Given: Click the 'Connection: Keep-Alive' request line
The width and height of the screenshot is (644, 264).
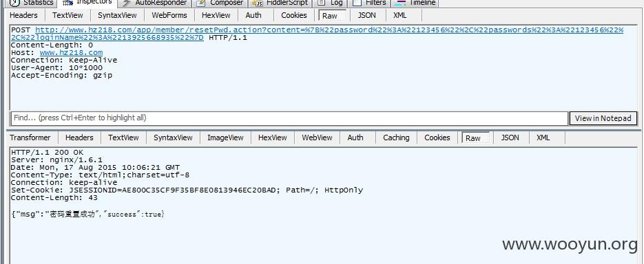Looking at the screenshot, I should point(64,60).
